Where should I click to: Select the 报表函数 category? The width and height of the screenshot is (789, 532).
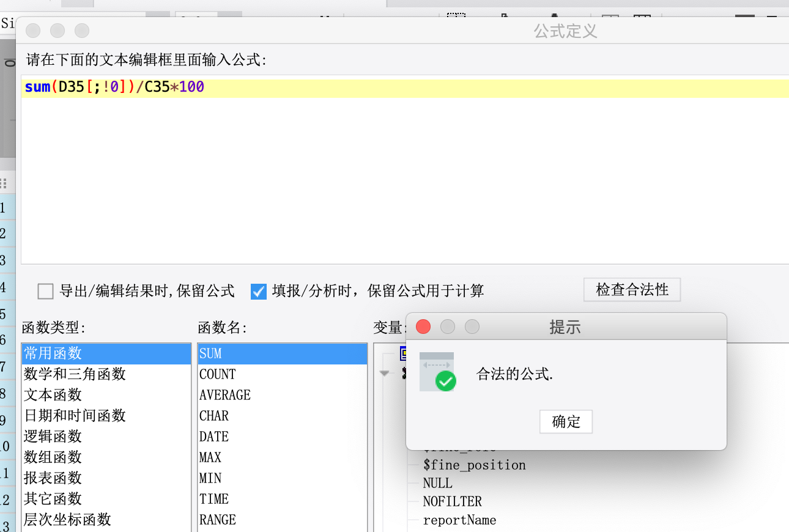106,478
